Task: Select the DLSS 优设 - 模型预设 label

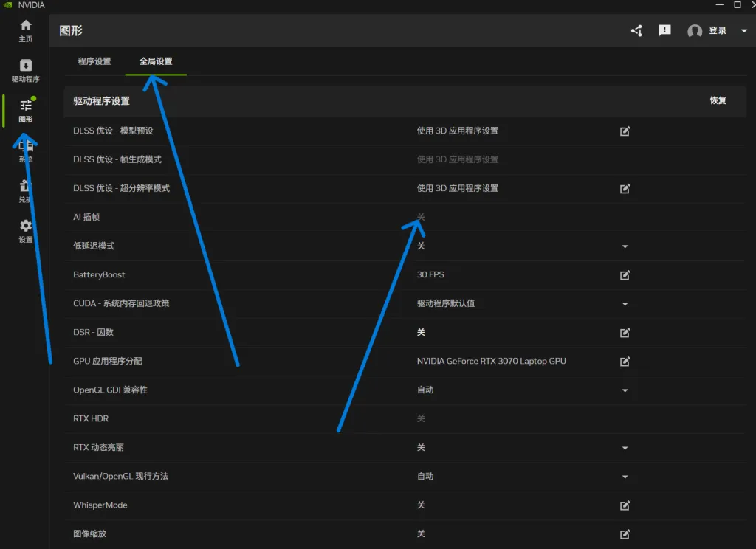Action: point(113,131)
